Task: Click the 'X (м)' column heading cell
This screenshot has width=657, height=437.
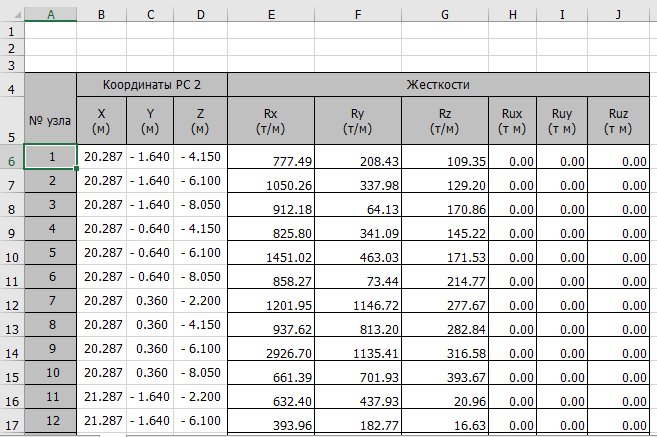Action: [x=101, y=121]
